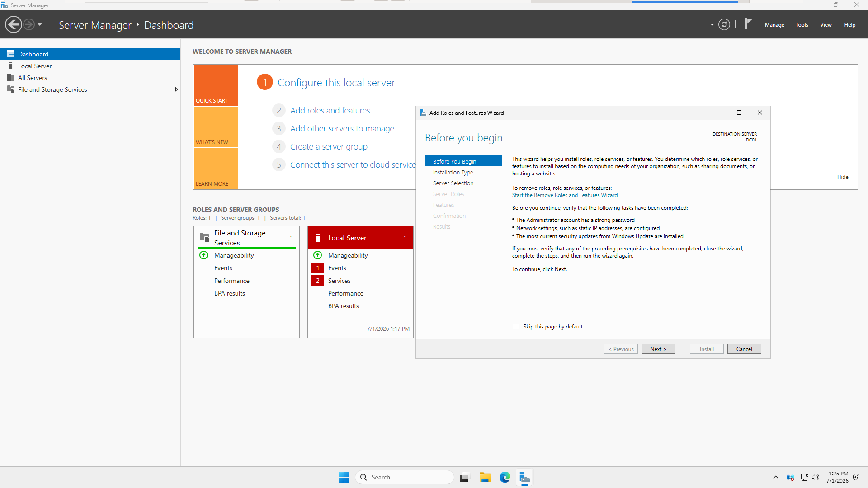Open File Explorer from the taskbar
This screenshot has height=488, width=868.
485,477
